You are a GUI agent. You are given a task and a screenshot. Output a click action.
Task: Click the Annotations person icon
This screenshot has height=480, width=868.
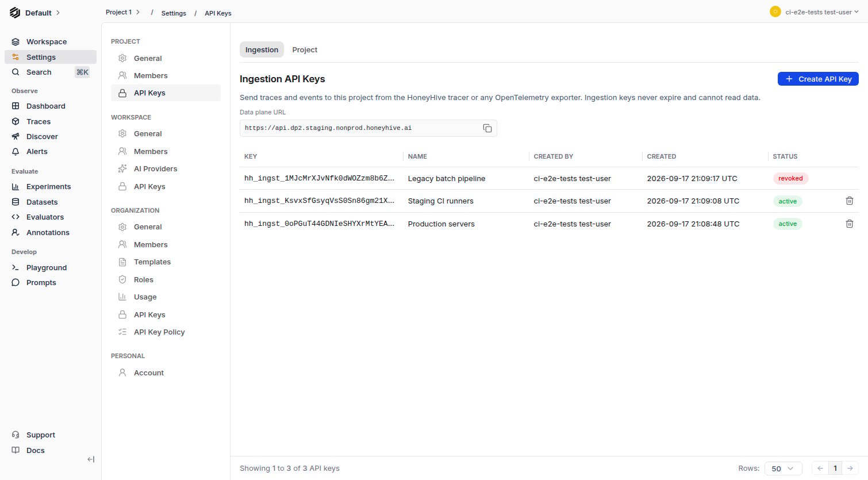[x=16, y=232]
